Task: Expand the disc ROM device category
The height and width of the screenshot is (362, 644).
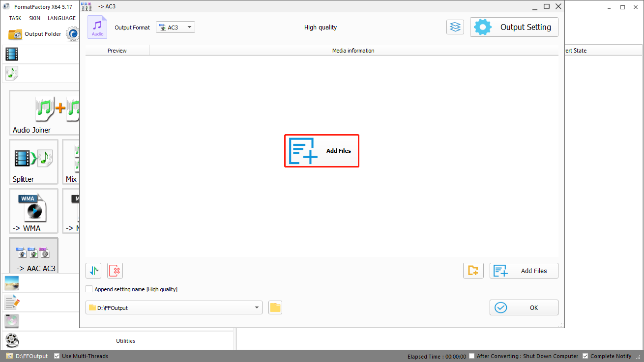Action: [12, 321]
